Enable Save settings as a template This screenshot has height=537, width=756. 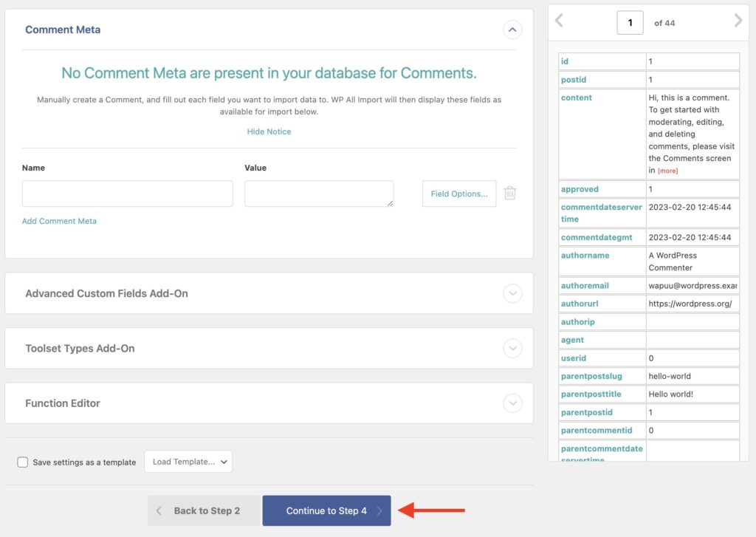[23, 462]
